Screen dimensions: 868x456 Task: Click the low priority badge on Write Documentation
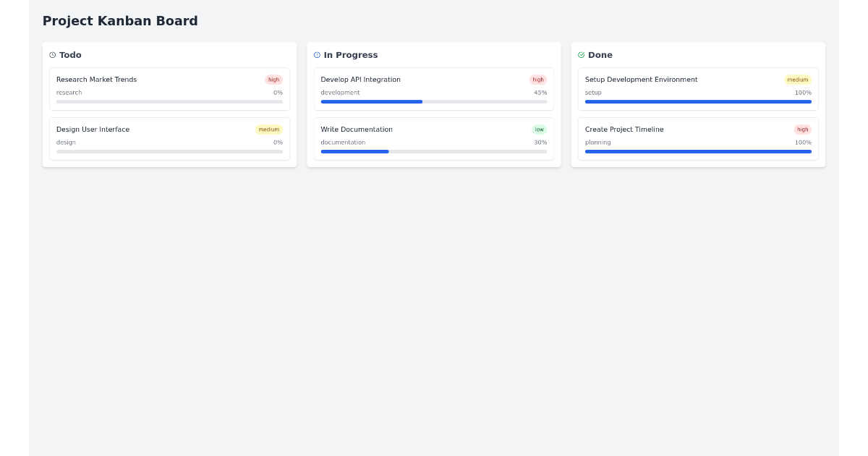point(539,130)
